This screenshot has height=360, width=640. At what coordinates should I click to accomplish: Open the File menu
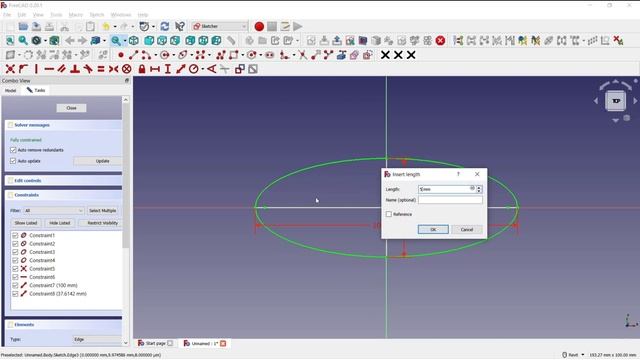click(x=7, y=15)
